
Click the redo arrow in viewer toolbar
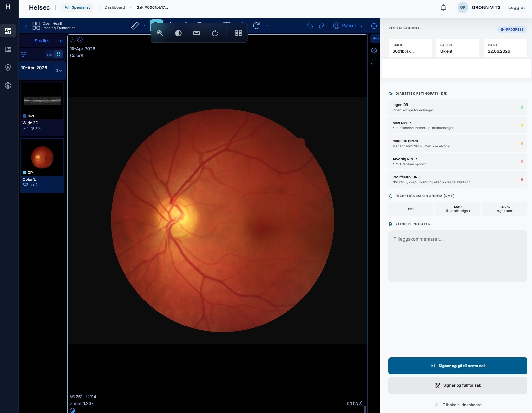[x=322, y=26]
